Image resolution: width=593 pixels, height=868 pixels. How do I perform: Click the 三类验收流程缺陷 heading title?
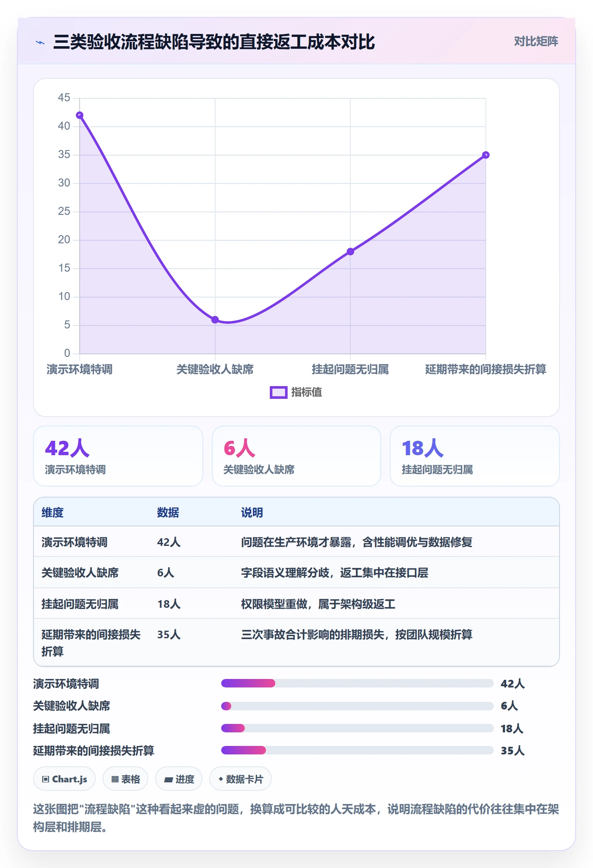[214, 42]
